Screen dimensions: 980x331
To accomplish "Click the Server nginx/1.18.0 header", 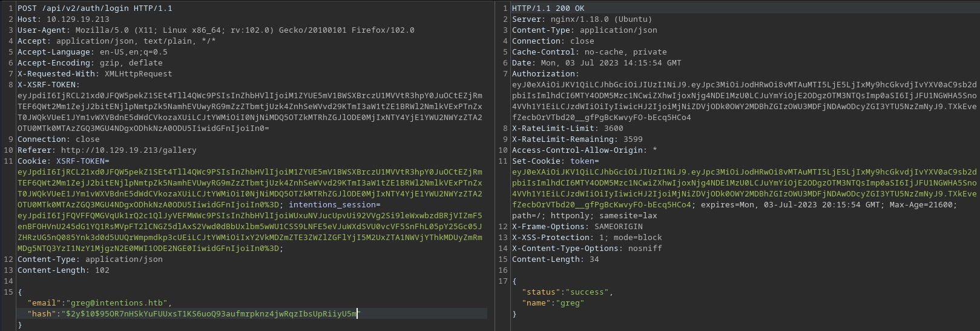I will tap(581, 19).
